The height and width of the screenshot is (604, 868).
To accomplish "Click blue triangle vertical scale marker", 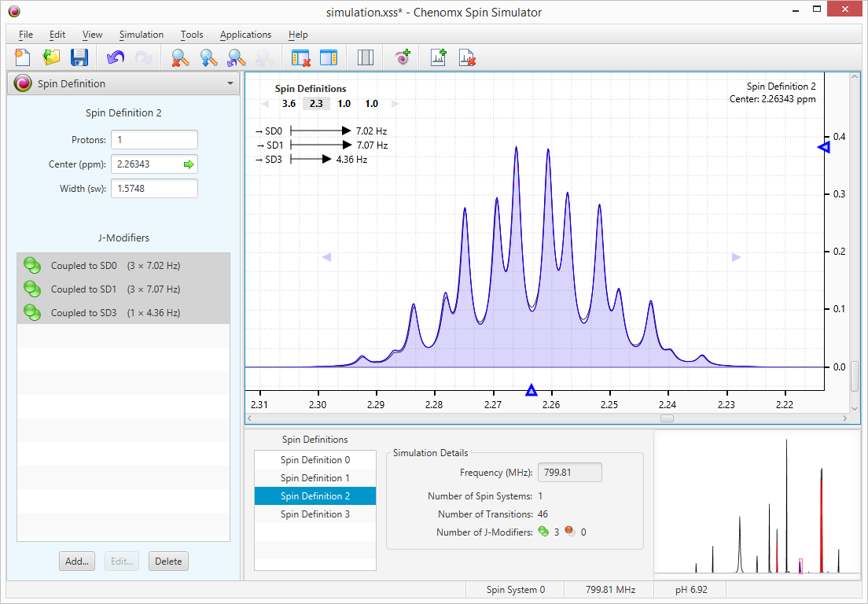I will point(824,147).
